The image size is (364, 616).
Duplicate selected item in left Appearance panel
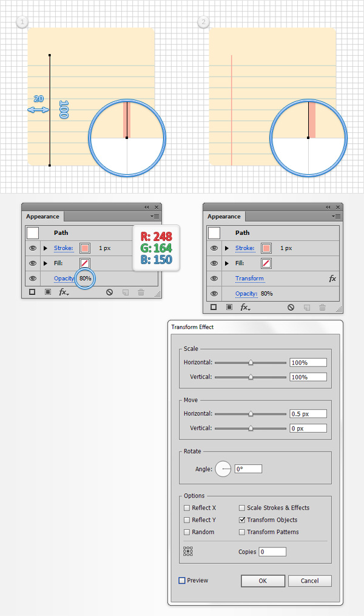point(125,292)
